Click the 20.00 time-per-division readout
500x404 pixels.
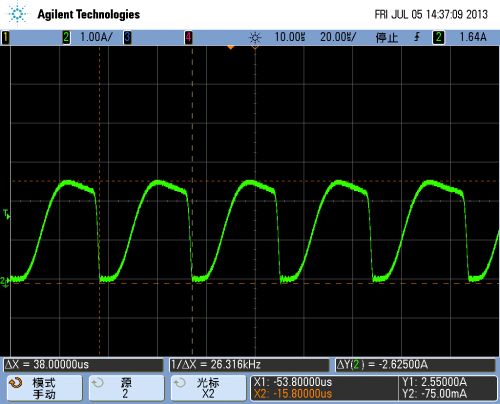[x=338, y=37]
